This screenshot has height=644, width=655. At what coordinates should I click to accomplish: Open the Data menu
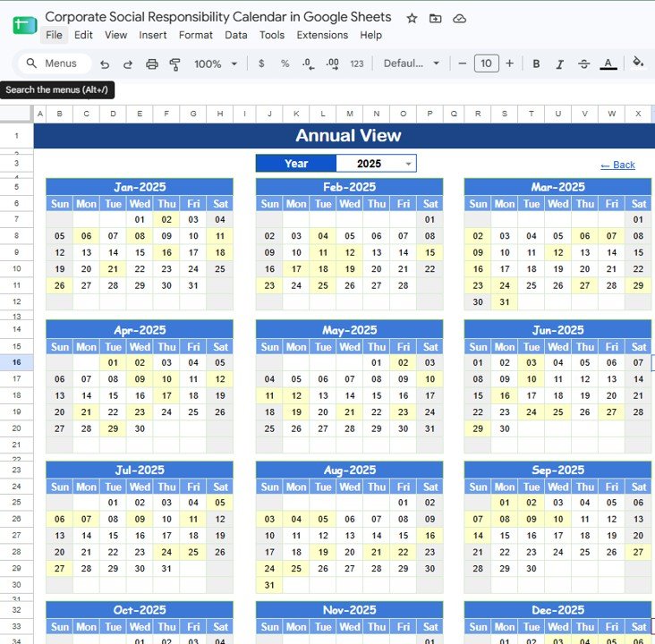pyautogui.click(x=236, y=35)
